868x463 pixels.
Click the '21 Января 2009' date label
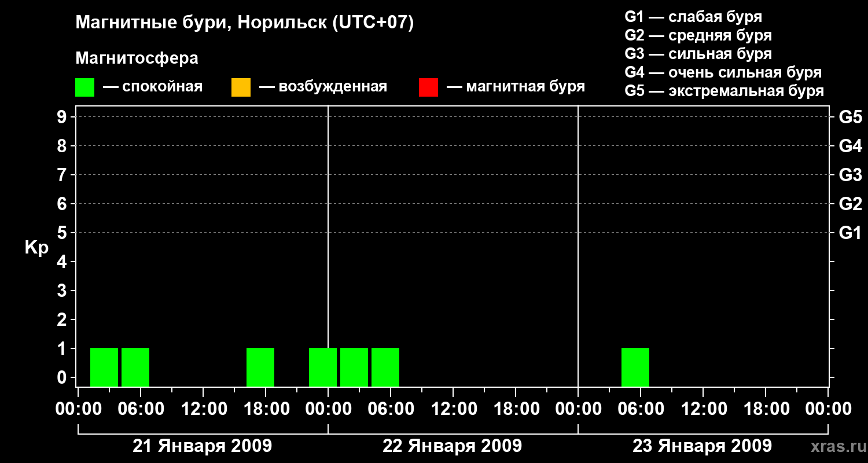(x=203, y=446)
